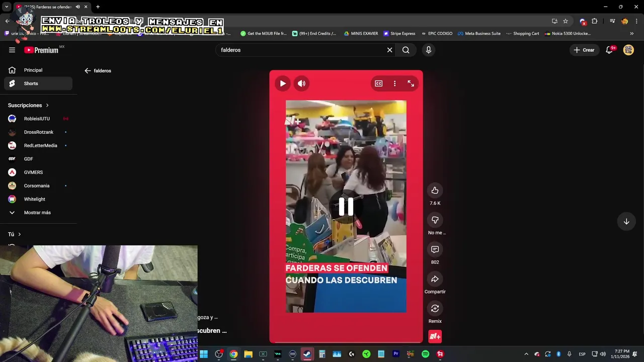
Task: Open Spotify from taskbar
Action: tap(425, 354)
